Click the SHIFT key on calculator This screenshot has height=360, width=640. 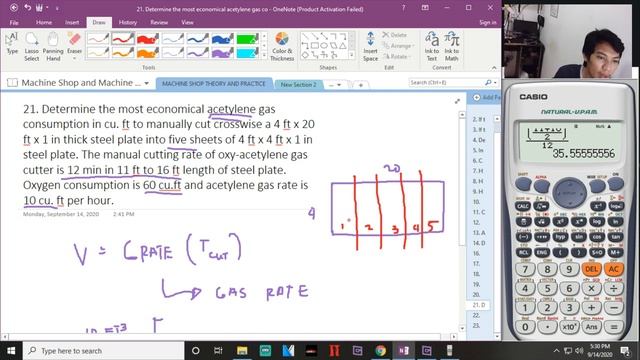click(x=523, y=184)
